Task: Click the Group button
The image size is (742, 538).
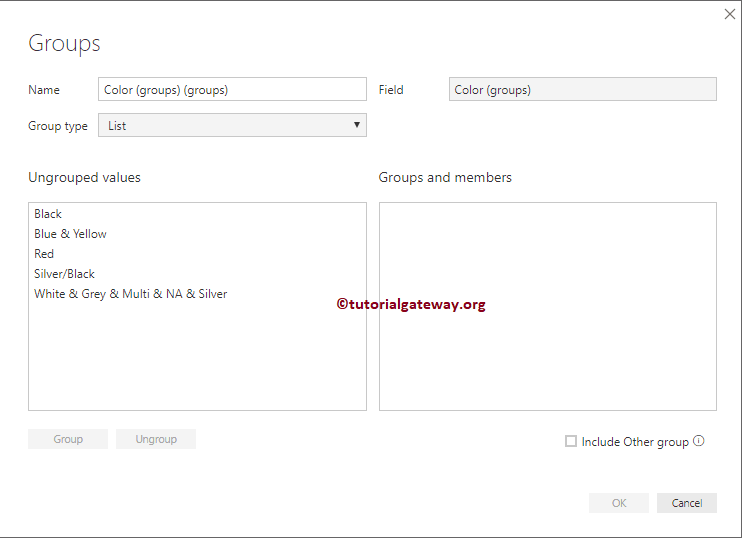Action: point(68,439)
